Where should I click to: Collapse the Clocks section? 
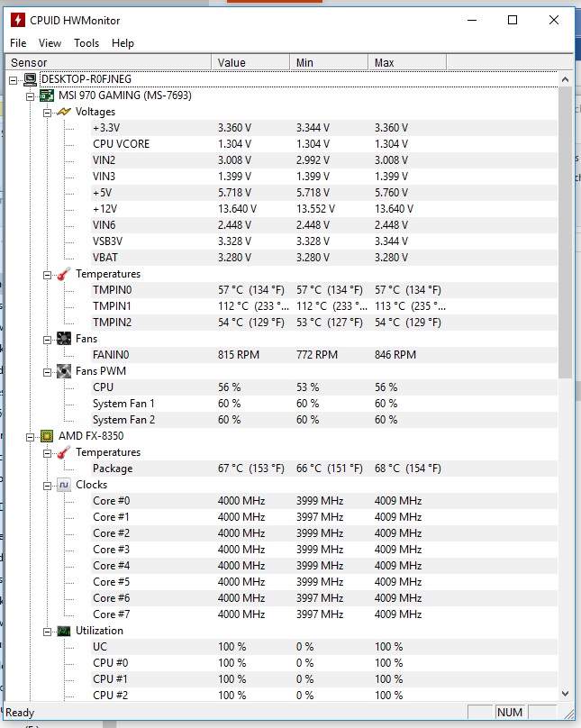pyautogui.click(x=47, y=486)
